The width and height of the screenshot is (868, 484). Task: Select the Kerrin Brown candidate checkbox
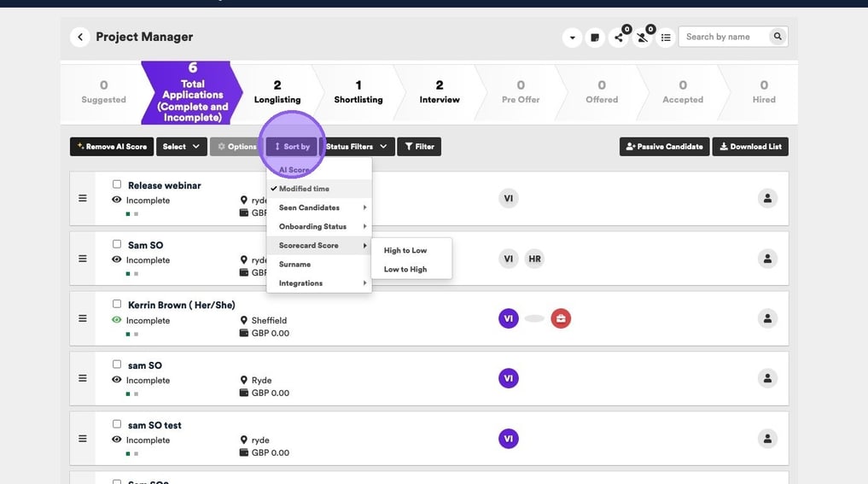pos(117,304)
